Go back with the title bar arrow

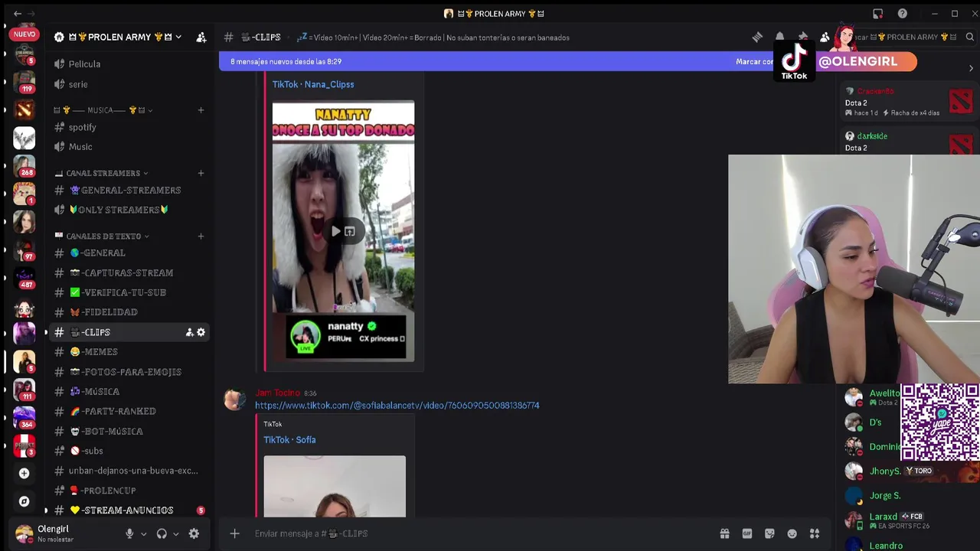coord(18,14)
